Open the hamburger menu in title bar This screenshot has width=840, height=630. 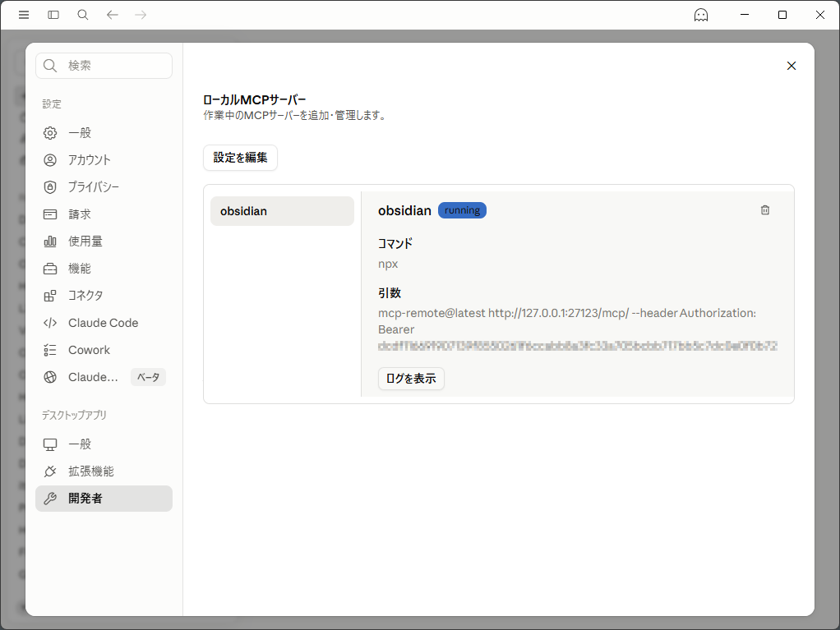point(24,15)
